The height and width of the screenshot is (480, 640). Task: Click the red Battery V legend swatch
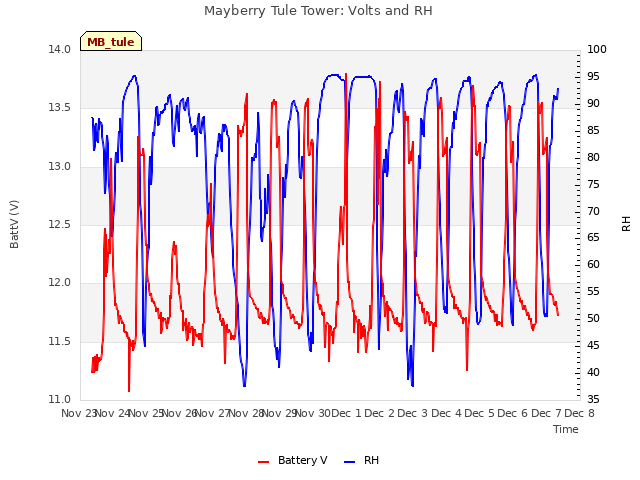click(x=264, y=462)
